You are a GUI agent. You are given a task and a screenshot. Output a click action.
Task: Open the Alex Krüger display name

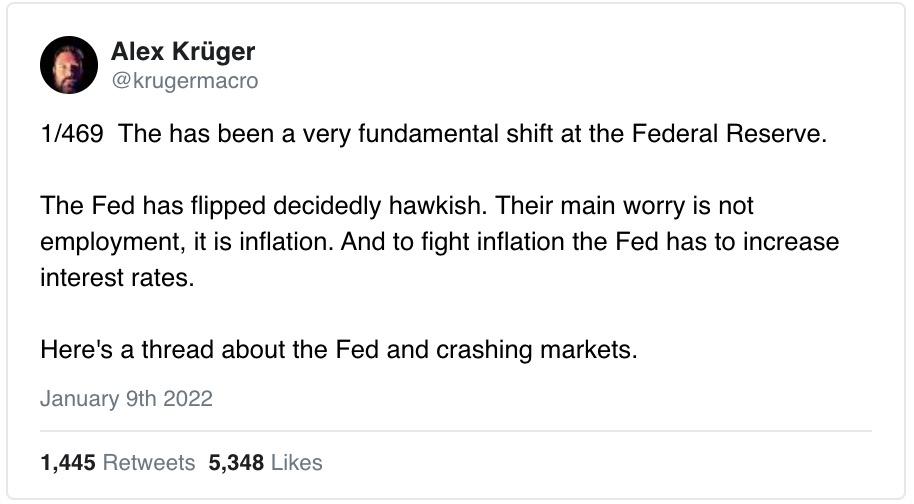185,52
